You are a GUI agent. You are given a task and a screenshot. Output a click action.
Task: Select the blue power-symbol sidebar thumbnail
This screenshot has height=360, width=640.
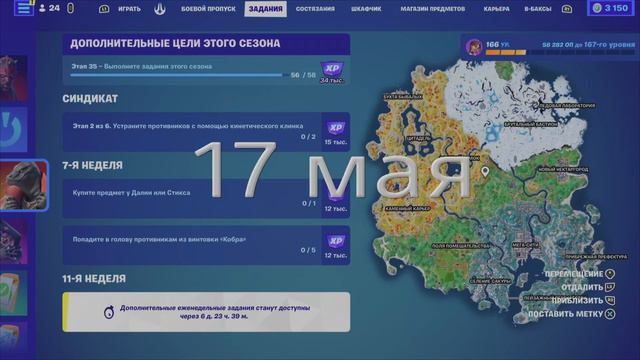coord(14,130)
